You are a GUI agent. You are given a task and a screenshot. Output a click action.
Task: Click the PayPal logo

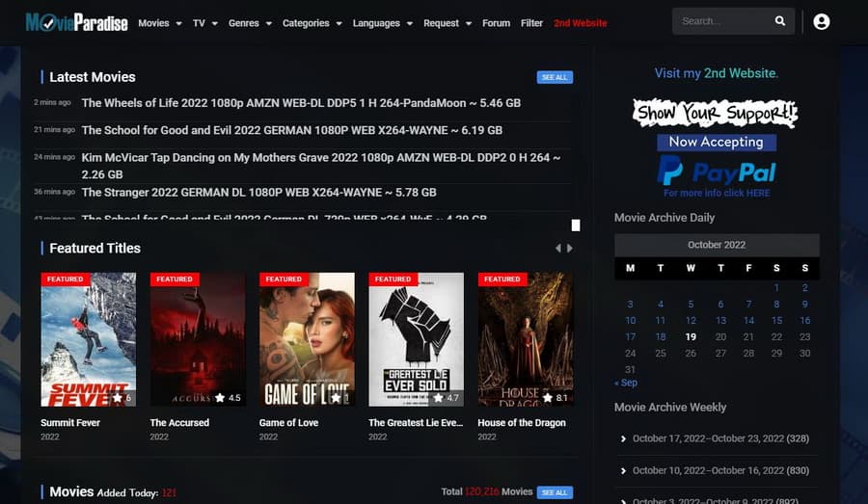(x=717, y=171)
